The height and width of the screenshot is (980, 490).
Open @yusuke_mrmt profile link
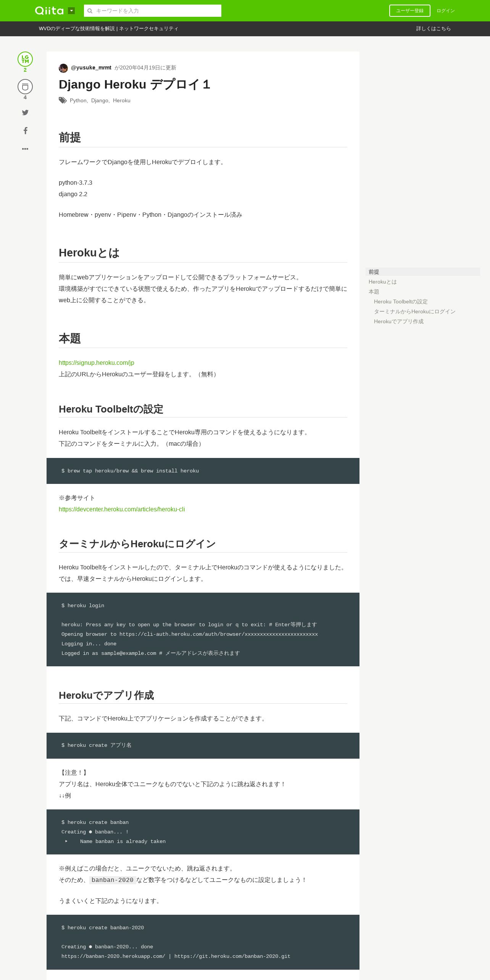pyautogui.click(x=91, y=68)
